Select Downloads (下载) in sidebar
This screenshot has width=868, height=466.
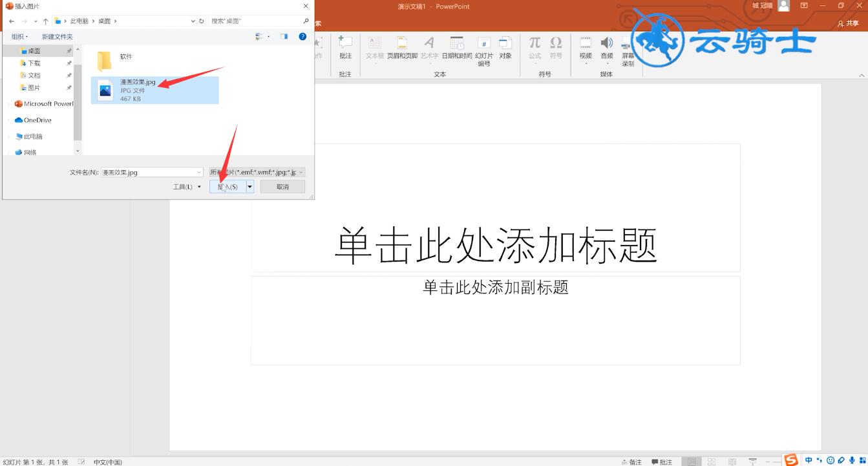point(34,63)
